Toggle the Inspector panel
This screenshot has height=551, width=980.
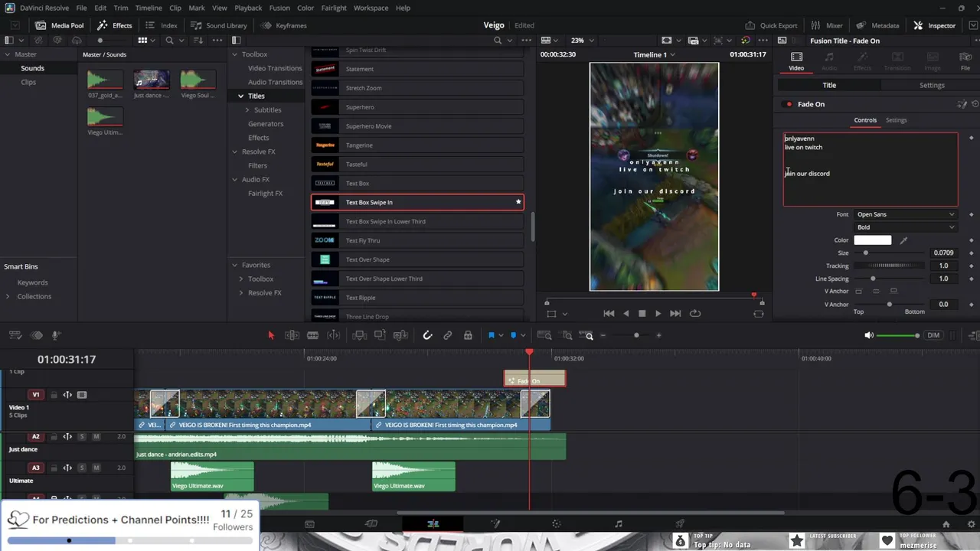point(934,25)
